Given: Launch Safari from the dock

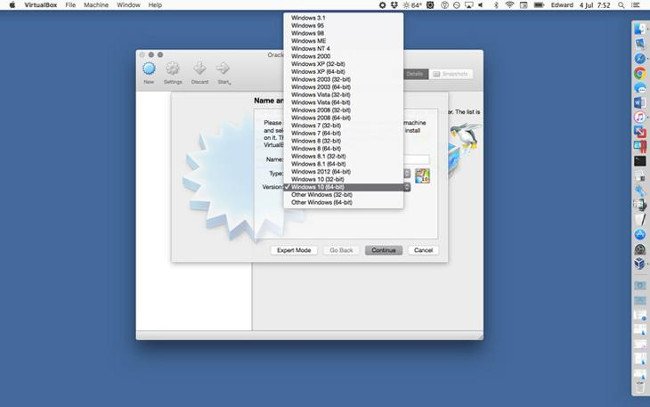Looking at the screenshot, I should [x=640, y=58].
